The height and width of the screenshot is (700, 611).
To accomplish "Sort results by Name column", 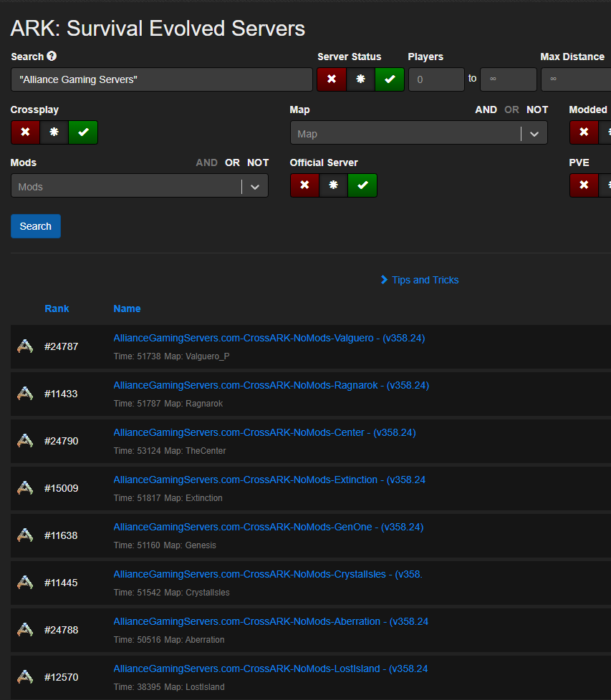I will pyautogui.click(x=127, y=308).
